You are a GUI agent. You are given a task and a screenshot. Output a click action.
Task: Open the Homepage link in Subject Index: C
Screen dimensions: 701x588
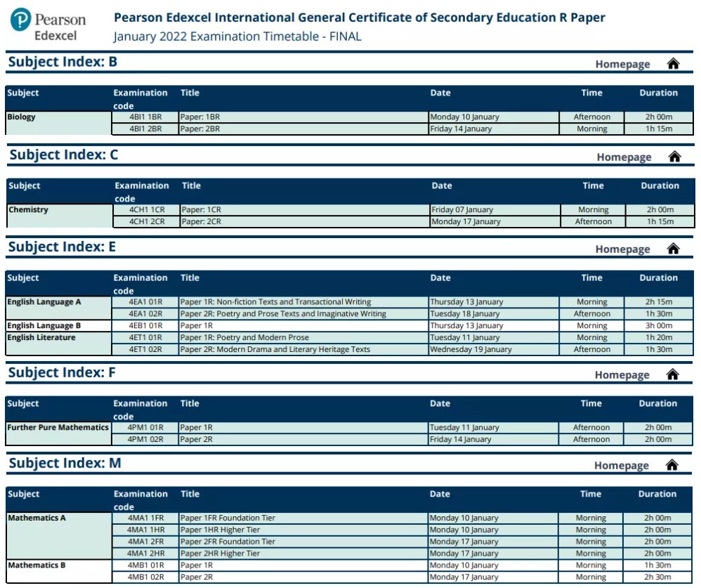tap(624, 157)
